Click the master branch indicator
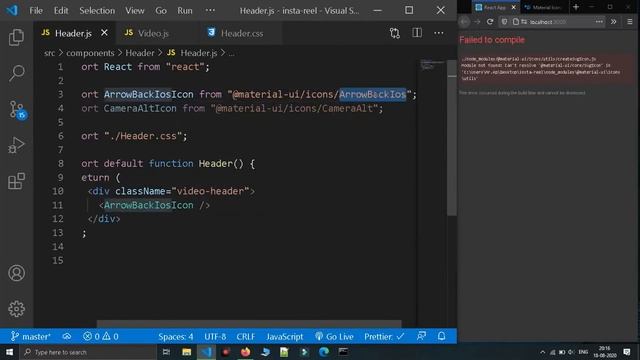 coord(31,336)
